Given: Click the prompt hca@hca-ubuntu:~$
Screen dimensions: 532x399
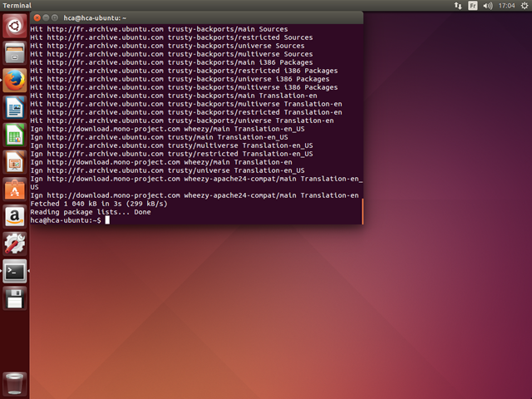Looking at the screenshot, I should point(66,220).
